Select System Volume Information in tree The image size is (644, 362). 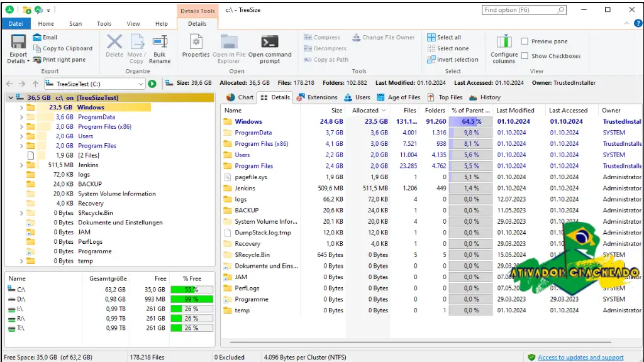[116, 194]
